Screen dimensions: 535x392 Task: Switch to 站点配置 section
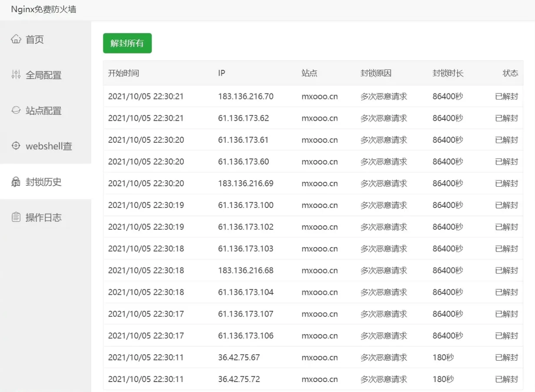pyautogui.click(x=43, y=111)
